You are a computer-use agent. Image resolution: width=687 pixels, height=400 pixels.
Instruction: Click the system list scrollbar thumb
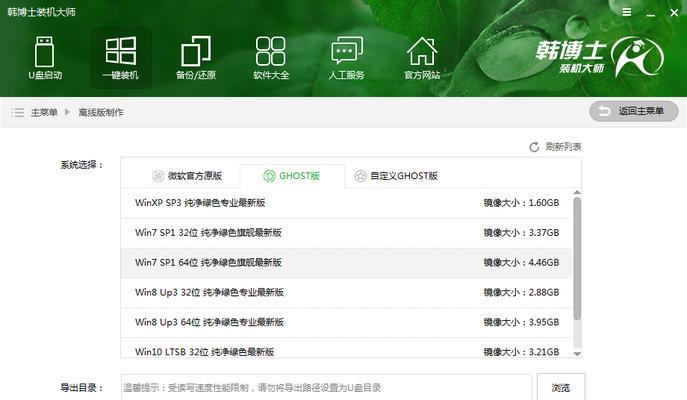577,258
